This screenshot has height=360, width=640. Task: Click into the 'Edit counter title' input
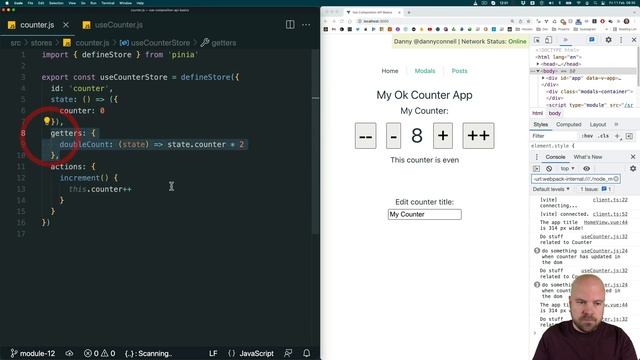pyautogui.click(x=424, y=214)
